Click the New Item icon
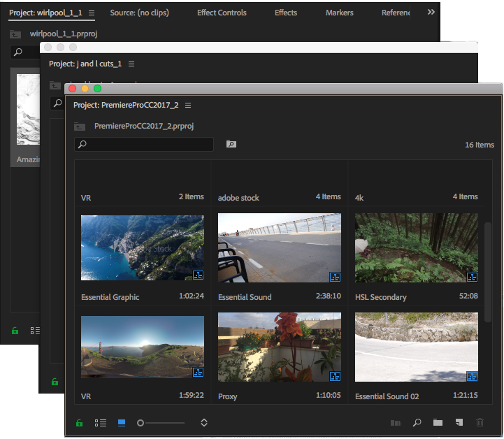The image size is (504, 439). 459,423
